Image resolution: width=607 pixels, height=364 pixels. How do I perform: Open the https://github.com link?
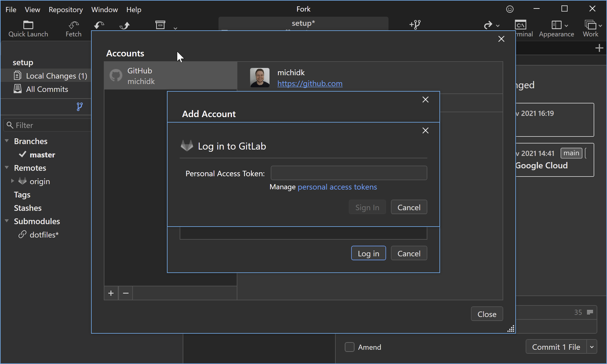(310, 83)
